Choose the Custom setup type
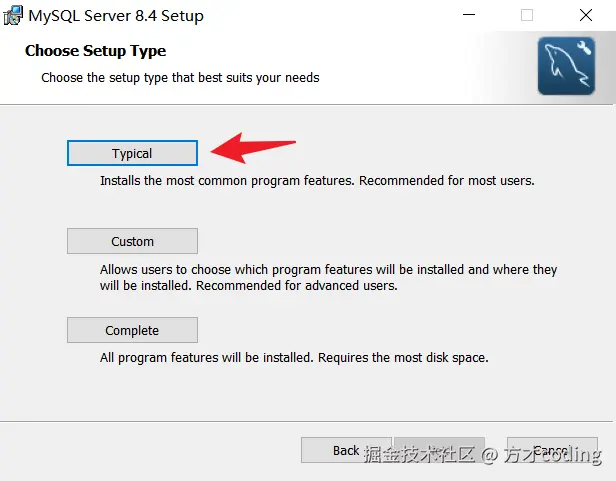This screenshot has height=481, width=616. pos(132,241)
